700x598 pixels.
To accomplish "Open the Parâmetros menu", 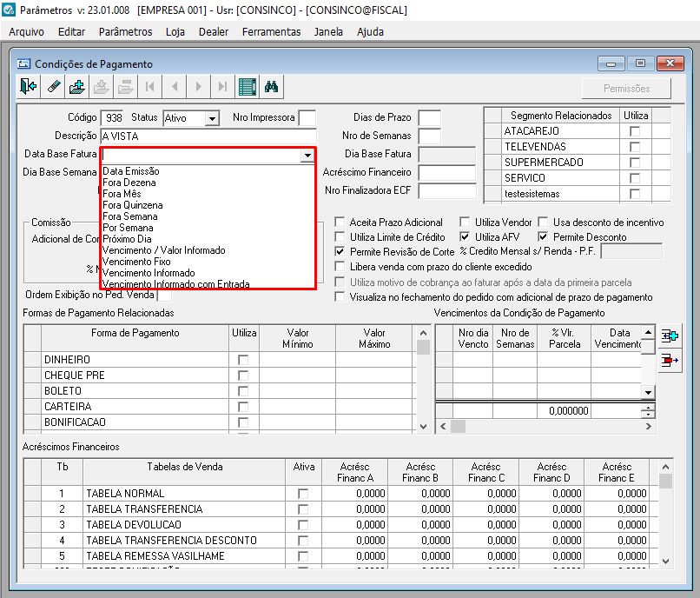I will (x=125, y=31).
